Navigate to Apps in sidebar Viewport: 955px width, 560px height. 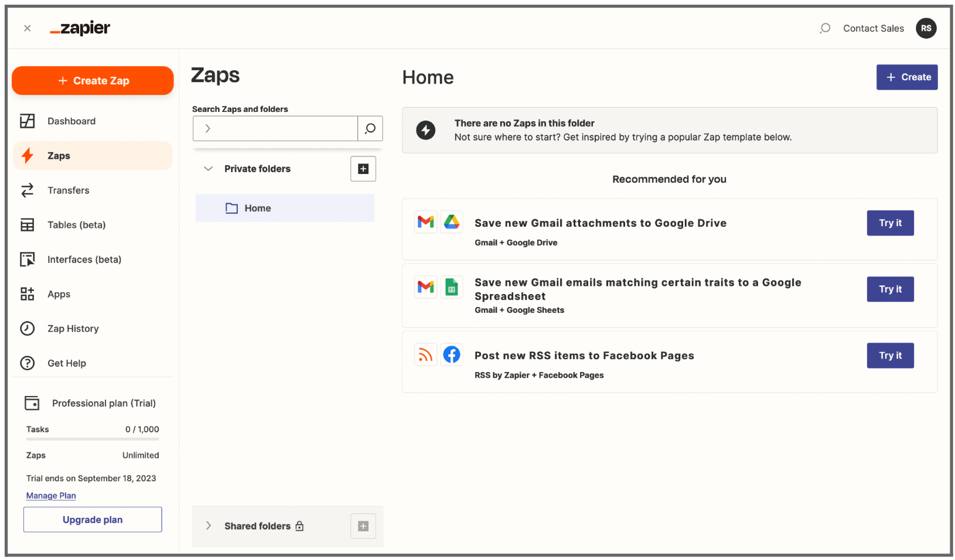(x=93, y=294)
